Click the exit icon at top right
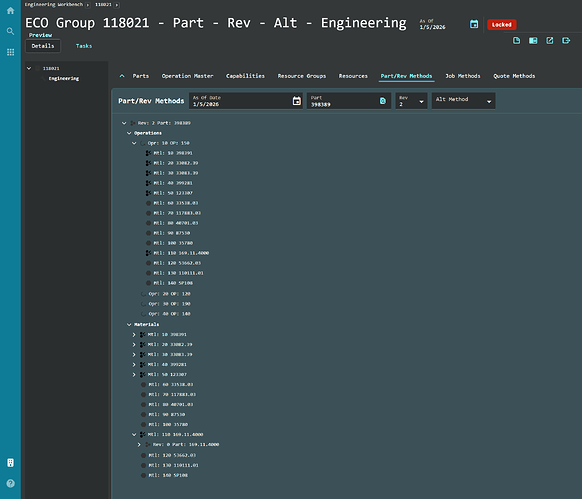 566,40
